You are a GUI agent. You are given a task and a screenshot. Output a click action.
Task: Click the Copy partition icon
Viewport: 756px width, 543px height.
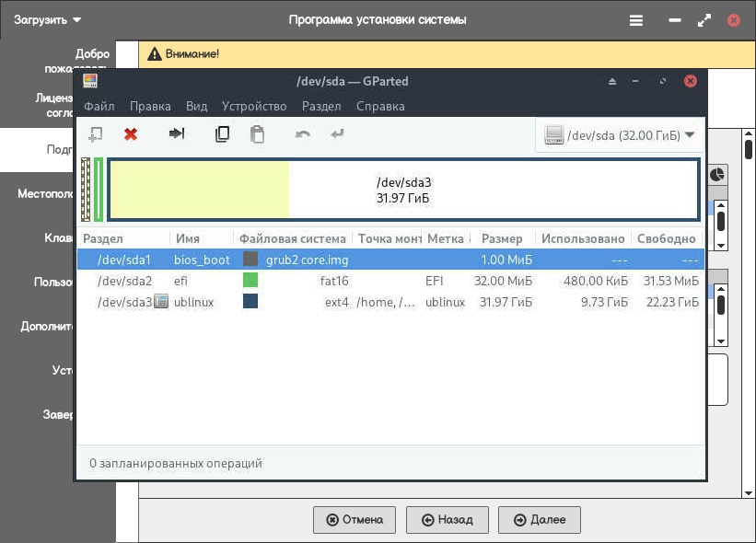[x=222, y=134]
